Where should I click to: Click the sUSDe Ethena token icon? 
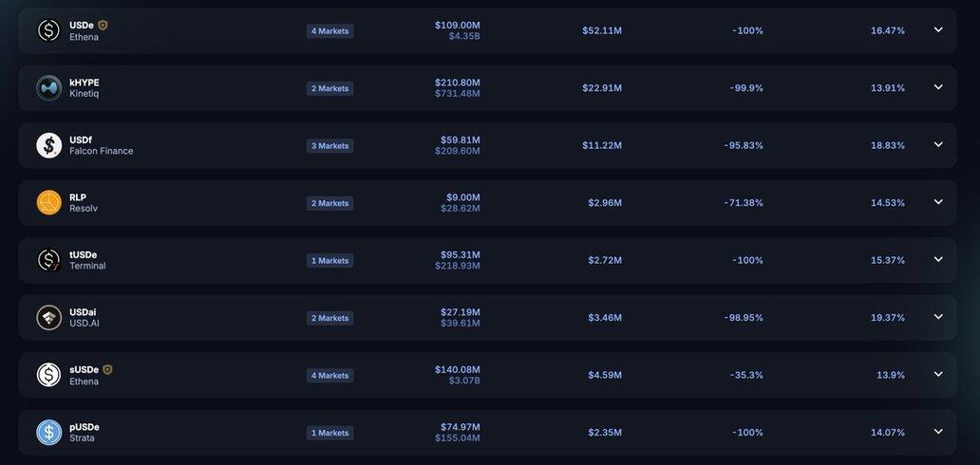[x=48, y=375]
